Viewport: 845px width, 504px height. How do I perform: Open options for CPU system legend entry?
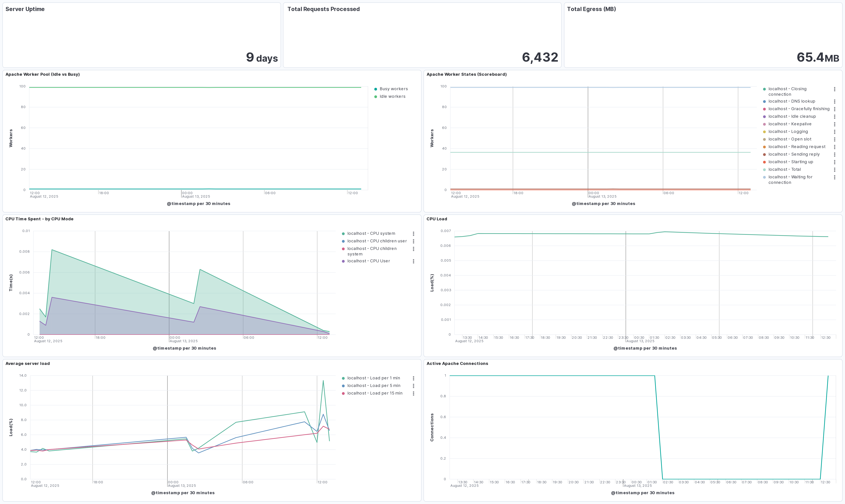(x=413, y=234)
